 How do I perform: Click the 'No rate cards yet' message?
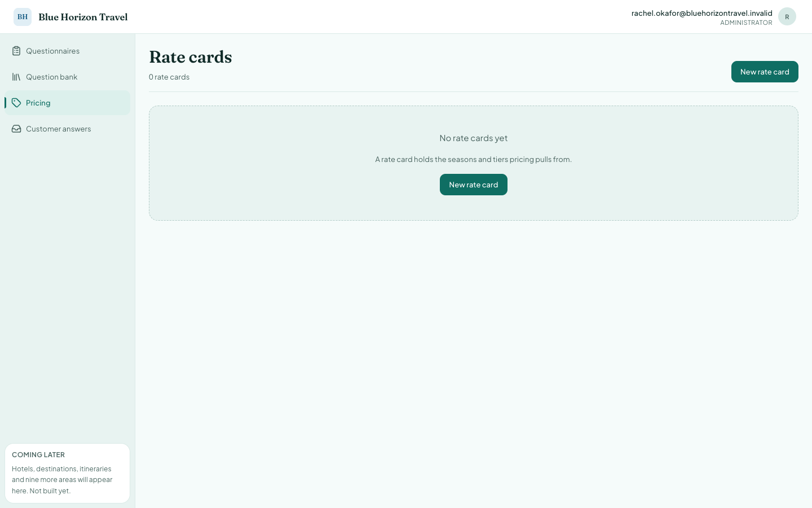tap(474, 138)
